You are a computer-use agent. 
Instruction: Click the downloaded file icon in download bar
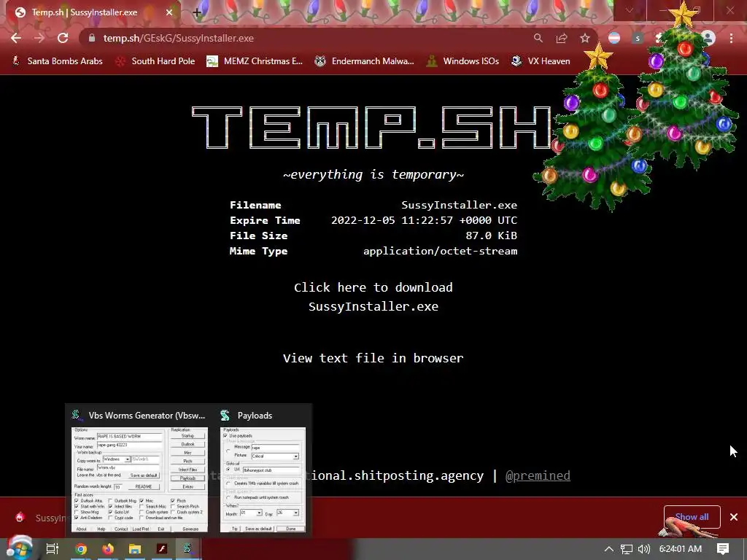[20, 517]
